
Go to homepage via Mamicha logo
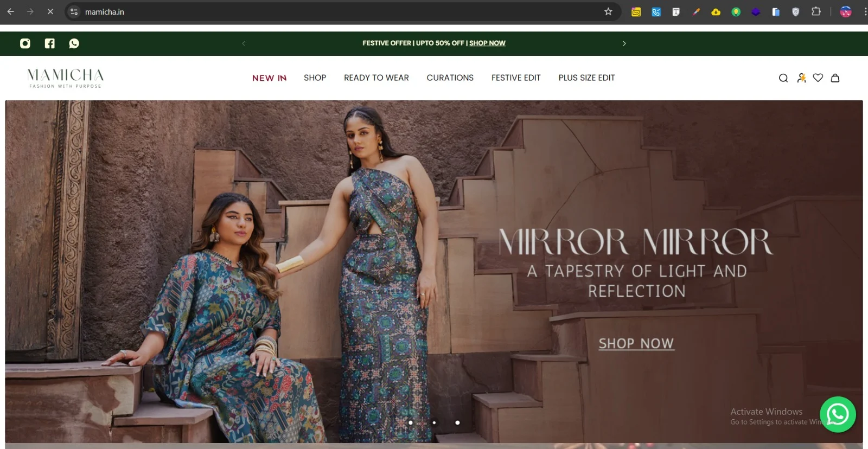[x=65, y=78]
